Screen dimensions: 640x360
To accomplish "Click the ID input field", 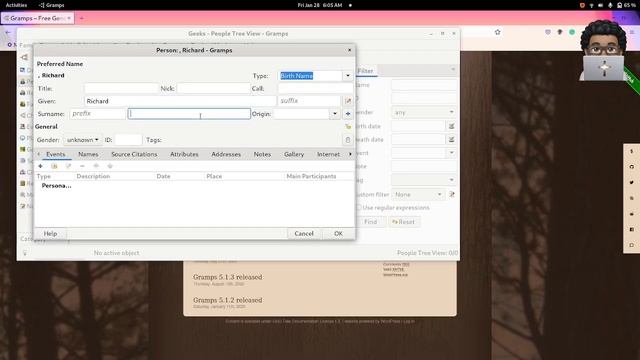I will pos(128,140).
